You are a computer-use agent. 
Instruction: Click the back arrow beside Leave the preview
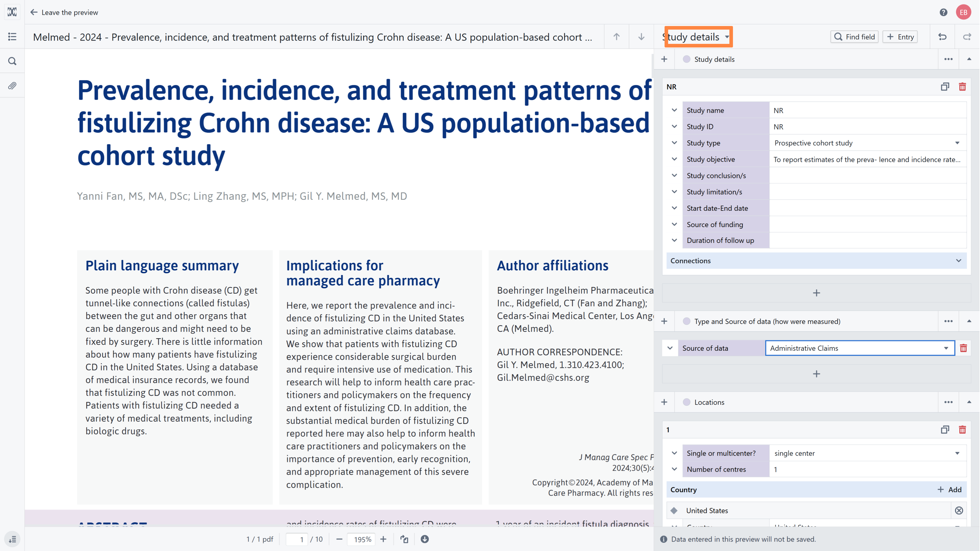point(34,12)
